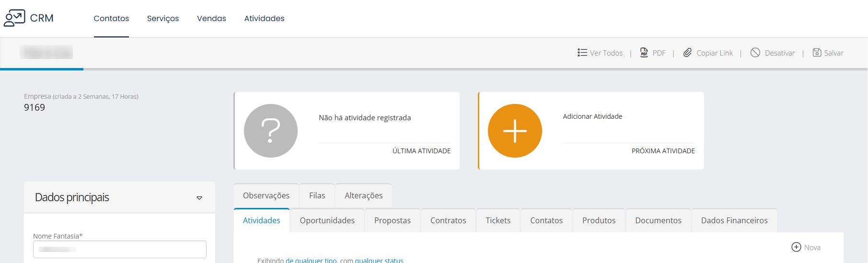Screen dimensions: 868x263
Task: Click the Nome Fantasia input field
Action: click(x=120, y=250)
